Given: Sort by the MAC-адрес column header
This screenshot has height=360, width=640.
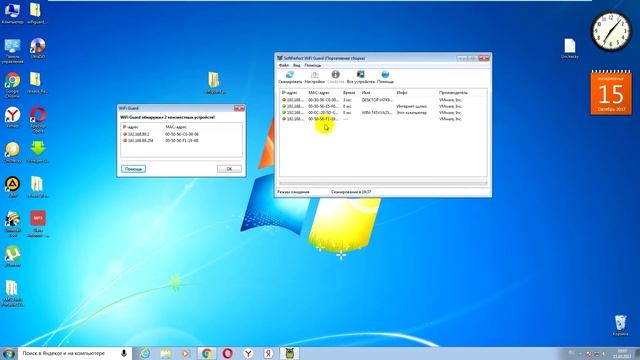Looking at the screenshot, I should pos(324,93).
